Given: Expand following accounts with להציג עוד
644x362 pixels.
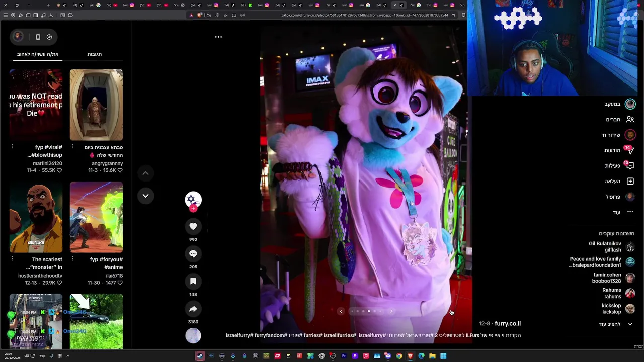Looking at the screenshot, I should (615, 324).
